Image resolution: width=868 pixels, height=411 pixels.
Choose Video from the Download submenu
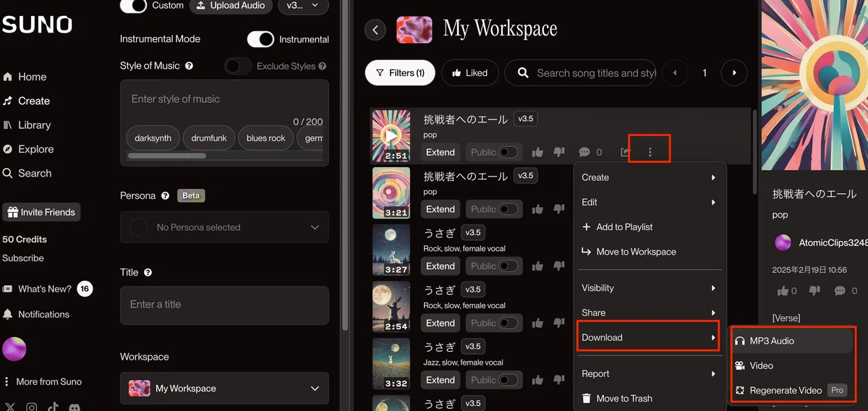pos(791,365)
